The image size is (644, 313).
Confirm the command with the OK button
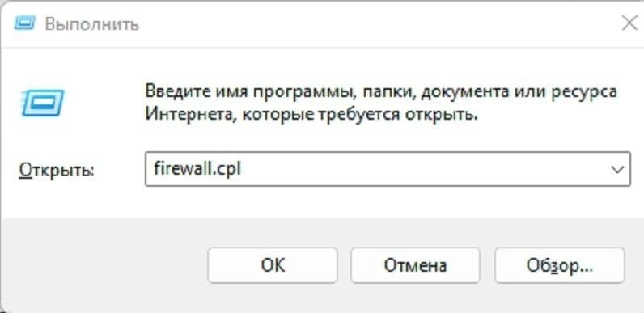(273, 265)
